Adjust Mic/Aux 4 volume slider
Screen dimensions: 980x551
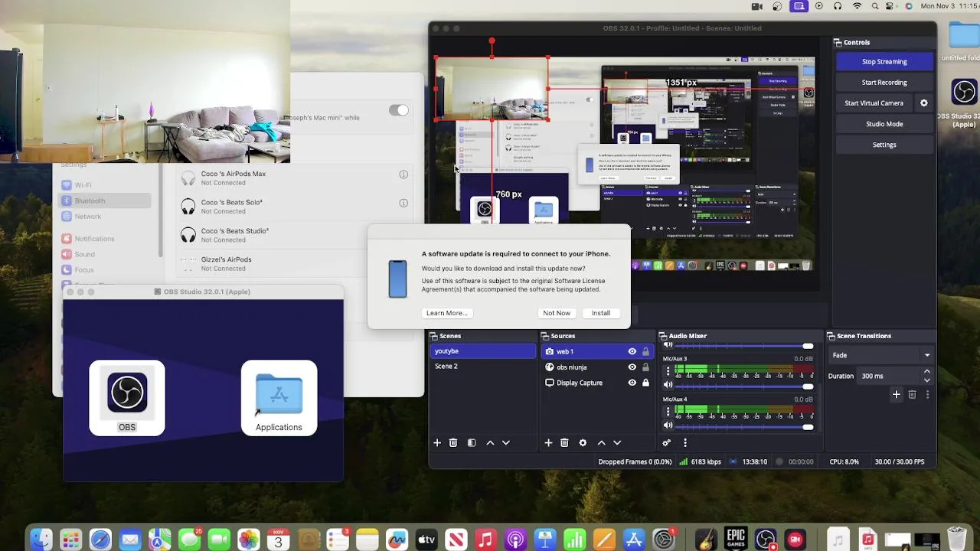pos(743,427)
